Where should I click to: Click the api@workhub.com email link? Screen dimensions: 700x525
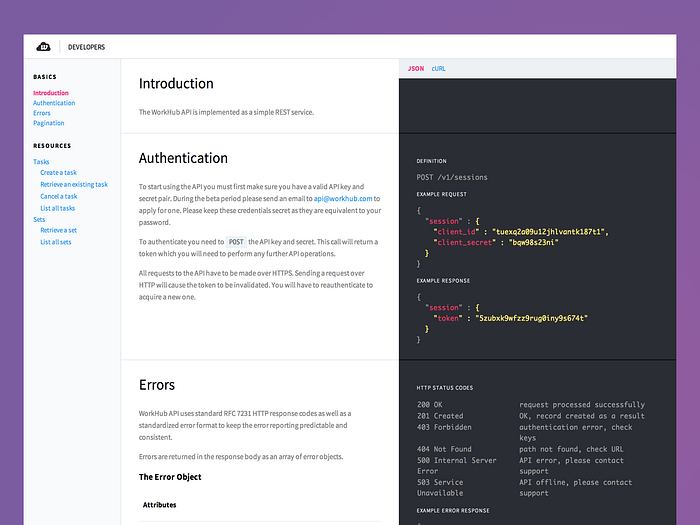pos(343,198)
